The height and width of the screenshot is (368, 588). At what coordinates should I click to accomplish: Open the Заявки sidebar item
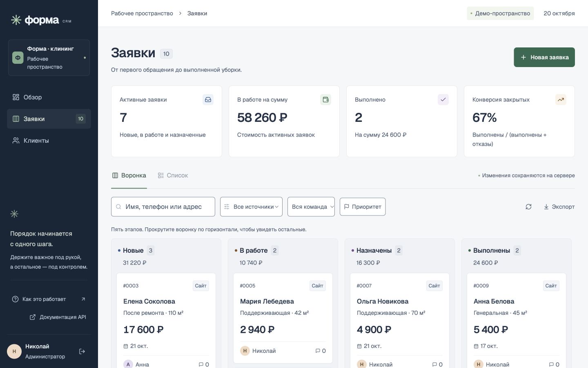[x=49, y=119]
